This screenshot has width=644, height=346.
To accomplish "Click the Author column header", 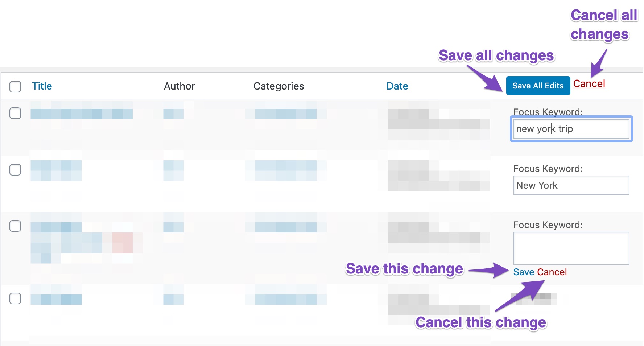I will [179, 86].
